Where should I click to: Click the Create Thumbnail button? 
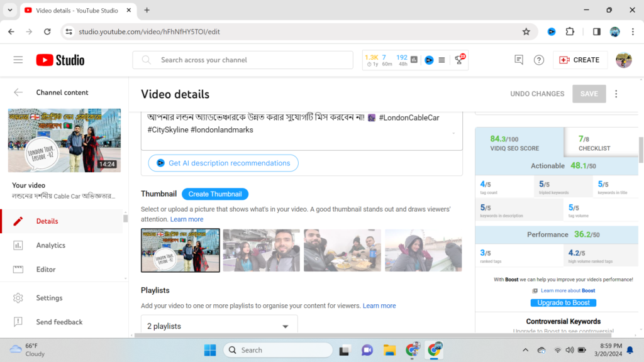click(x=215, y=194)
